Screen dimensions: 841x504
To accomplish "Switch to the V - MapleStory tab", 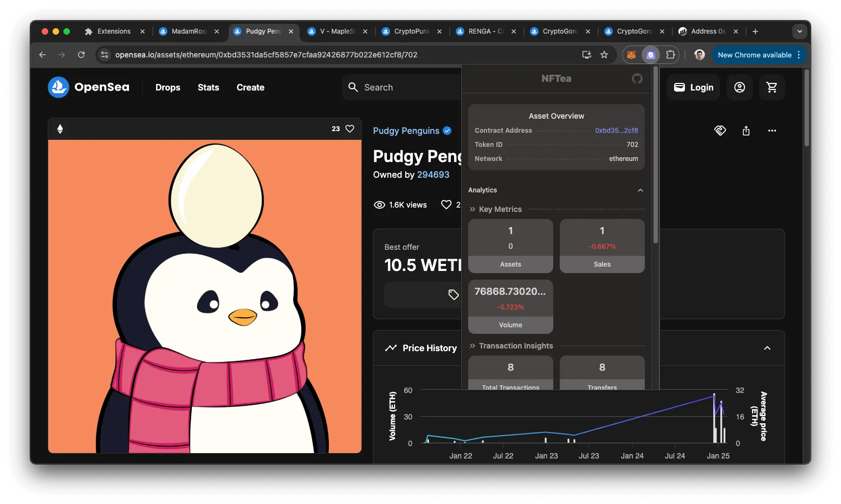I will (338, 31).
